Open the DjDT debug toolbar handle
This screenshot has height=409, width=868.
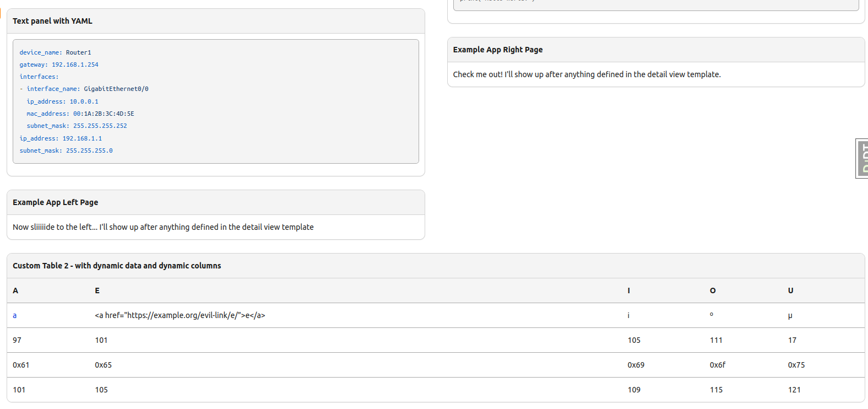pos(862,159)
